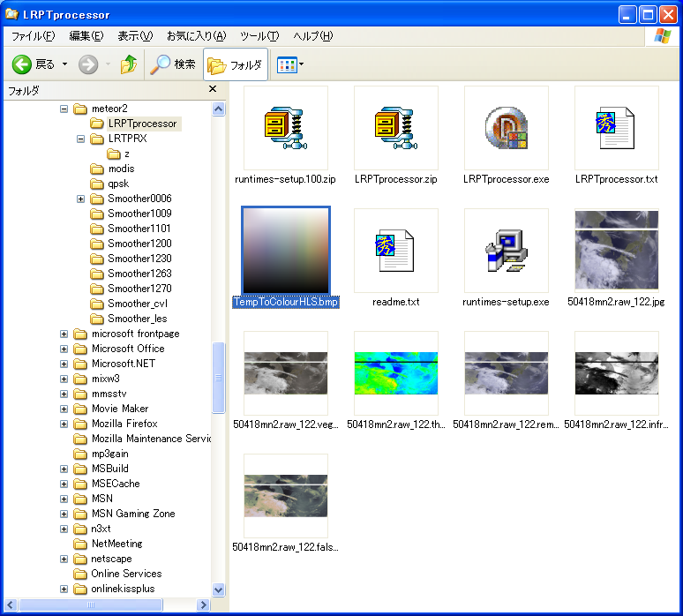The height and width of the screenshot is (616, 683).
Task: Select 50418mn2.raw_122.th thermal thumbnail
Action: click(x=396, y=373)
